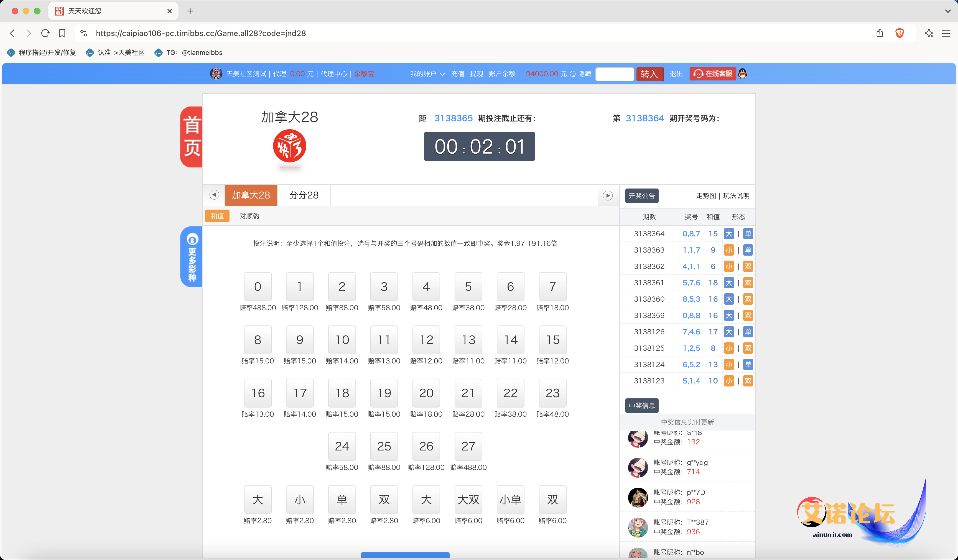
Task: Select 小单 bet tile
Action: click(x=511, y=500)
